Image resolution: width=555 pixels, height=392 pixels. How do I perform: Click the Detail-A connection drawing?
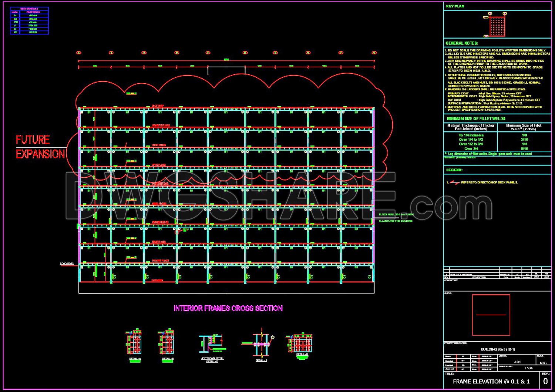(x=134, y=342)
